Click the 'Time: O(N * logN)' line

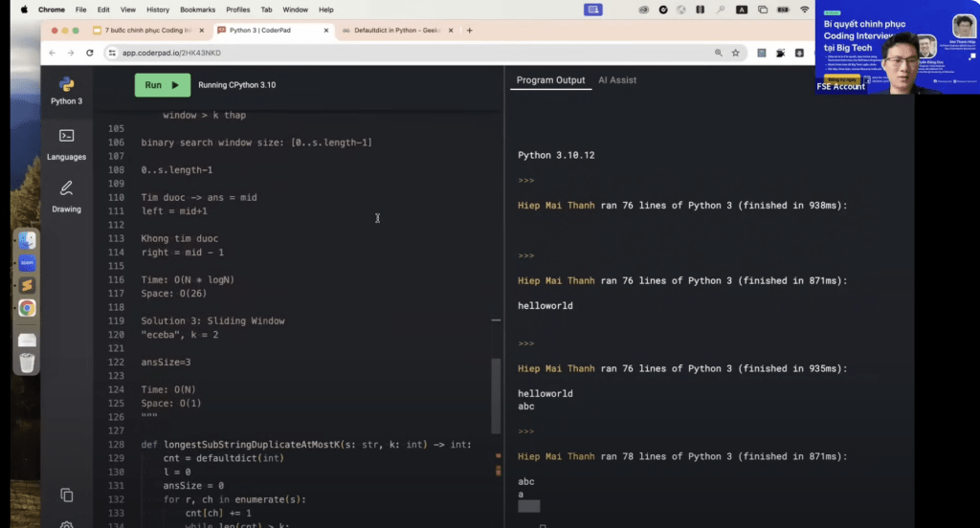[x=188, y=279]
